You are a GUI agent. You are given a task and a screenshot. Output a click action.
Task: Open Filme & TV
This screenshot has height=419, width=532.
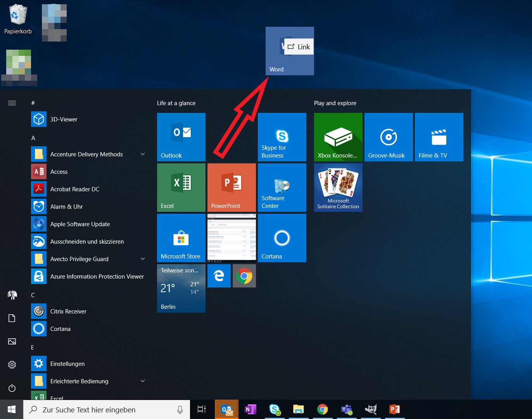[439, 137]
